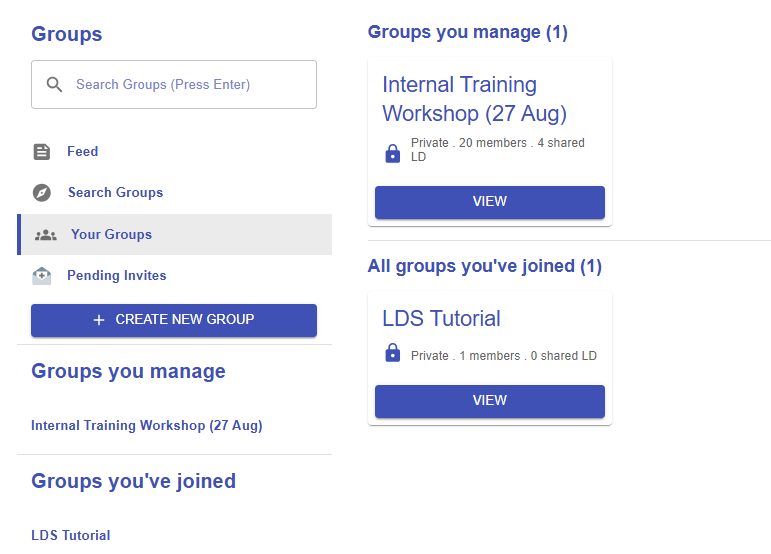Screen dimensions: 771x554
Task: Click the lock icon on LDS Tutorial card
Action: click(x=393, y=354)
